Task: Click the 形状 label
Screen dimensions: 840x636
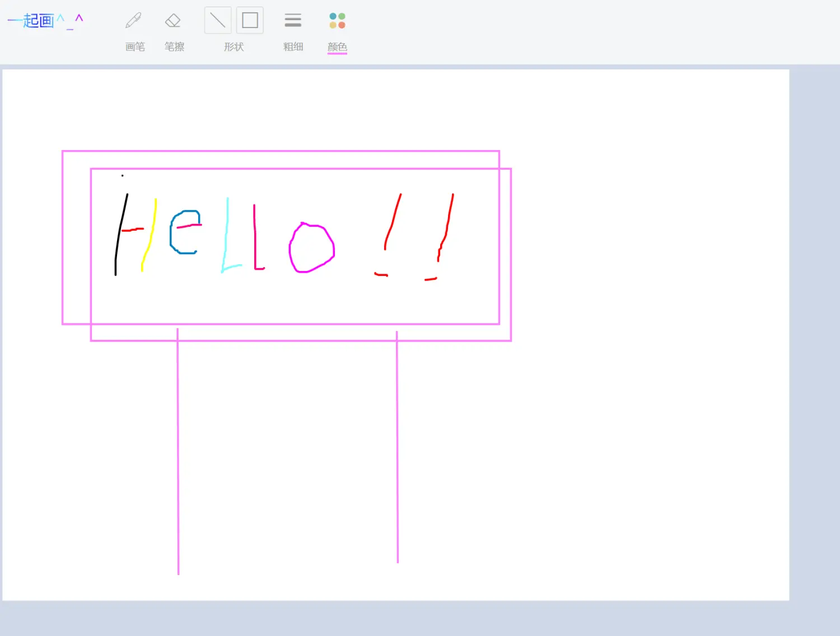Action: click(234, 47)
